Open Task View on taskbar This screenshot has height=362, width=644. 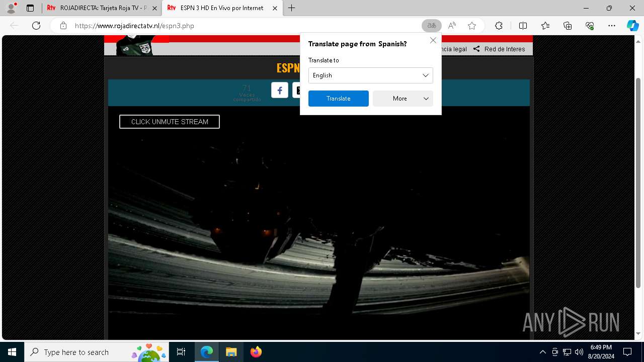181,352
